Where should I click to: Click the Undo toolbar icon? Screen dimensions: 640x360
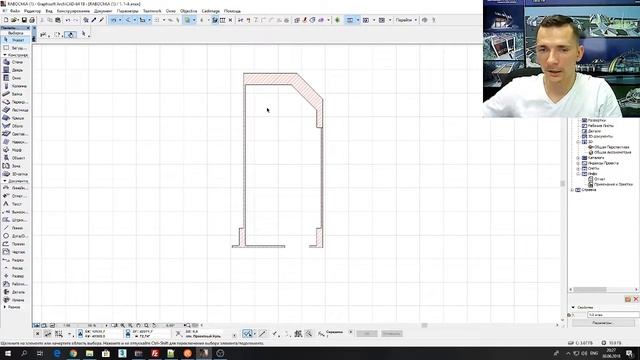68,20
